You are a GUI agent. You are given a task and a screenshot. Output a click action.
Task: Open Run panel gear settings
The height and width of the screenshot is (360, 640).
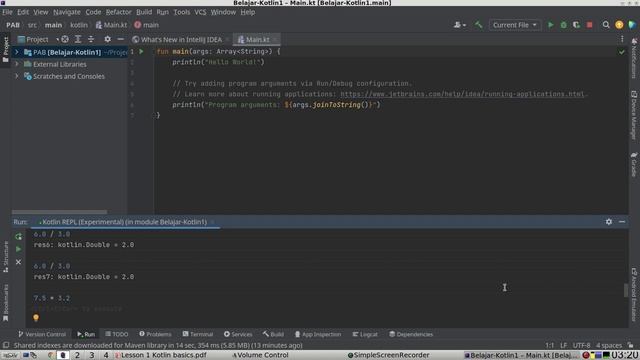609,222
